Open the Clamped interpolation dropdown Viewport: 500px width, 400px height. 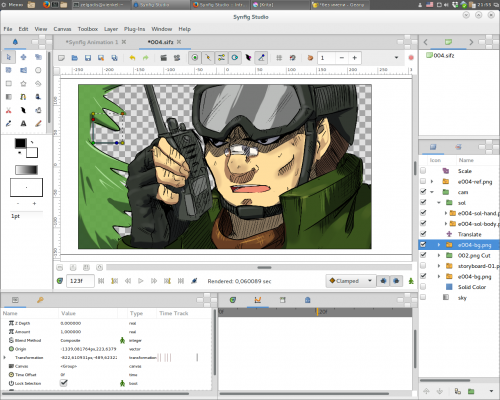(351, 281)
